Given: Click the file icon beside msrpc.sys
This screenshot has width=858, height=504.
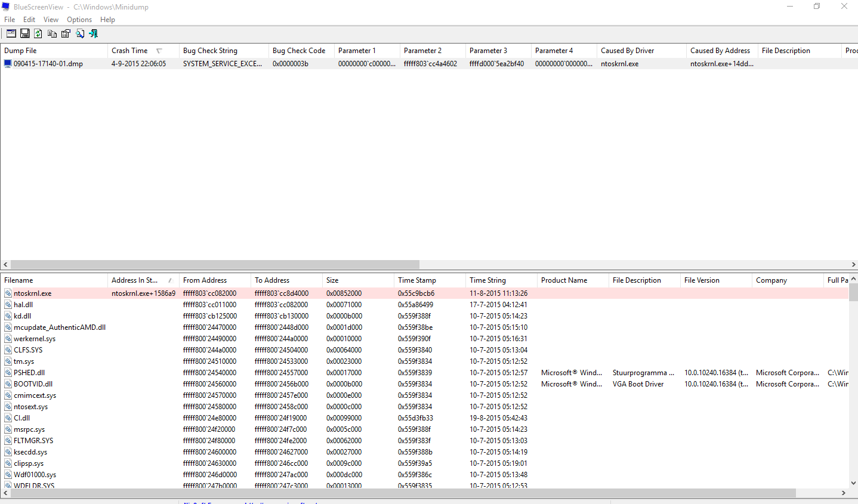Looking at the screenshot, I should (8, 429).
